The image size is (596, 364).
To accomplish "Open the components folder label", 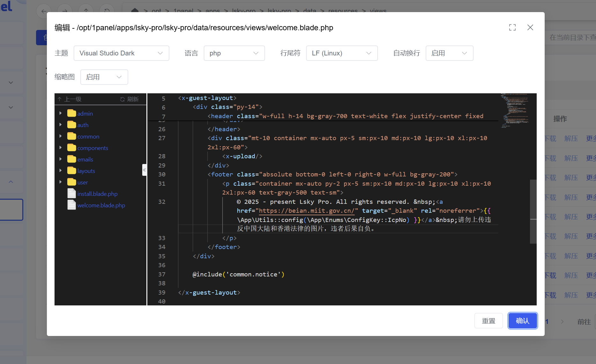I will point(93,148).
